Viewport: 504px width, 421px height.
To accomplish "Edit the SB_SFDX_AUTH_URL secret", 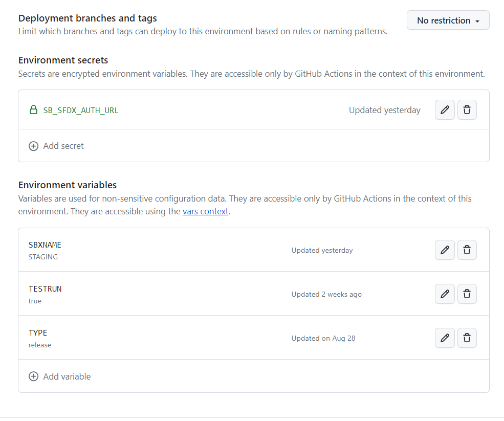I will 445,110.
